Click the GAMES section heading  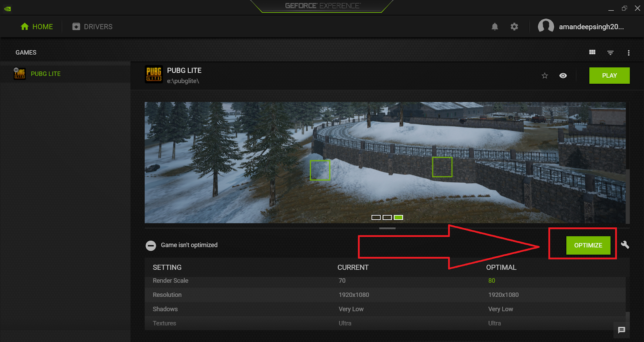[x=26, y=53]
